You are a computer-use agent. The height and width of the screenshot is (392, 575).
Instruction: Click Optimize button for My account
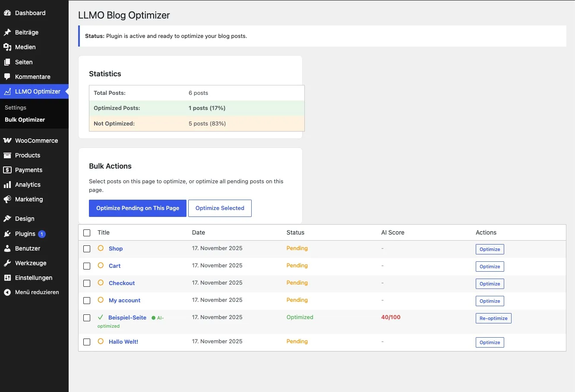[490, 301]
